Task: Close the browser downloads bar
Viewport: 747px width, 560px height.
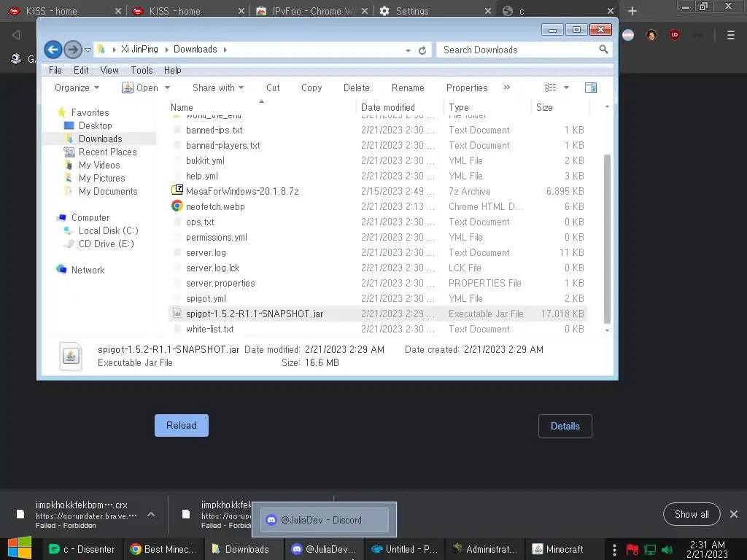Action: (x=734, y=514)
